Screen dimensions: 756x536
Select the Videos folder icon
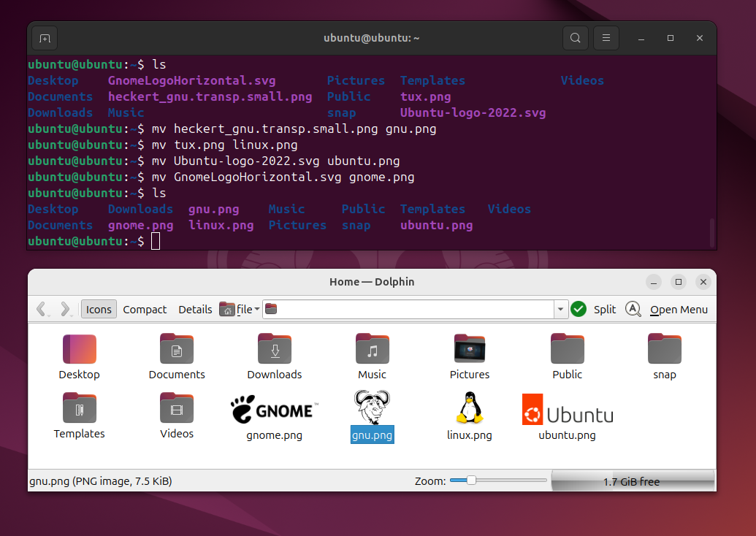click(177, 407)
